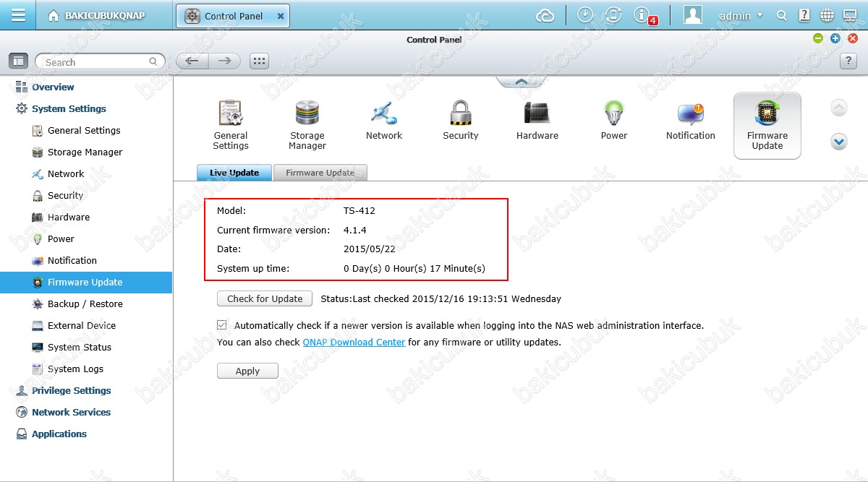This screenshot has height=482, width=868.
Task: Open the main hamburger menu
Action: (19, 15)
